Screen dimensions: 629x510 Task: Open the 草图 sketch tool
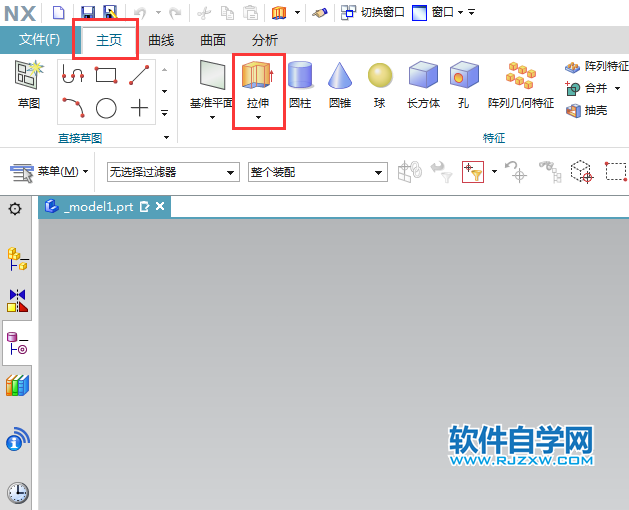pyautogui.click(x=28, y=78)
